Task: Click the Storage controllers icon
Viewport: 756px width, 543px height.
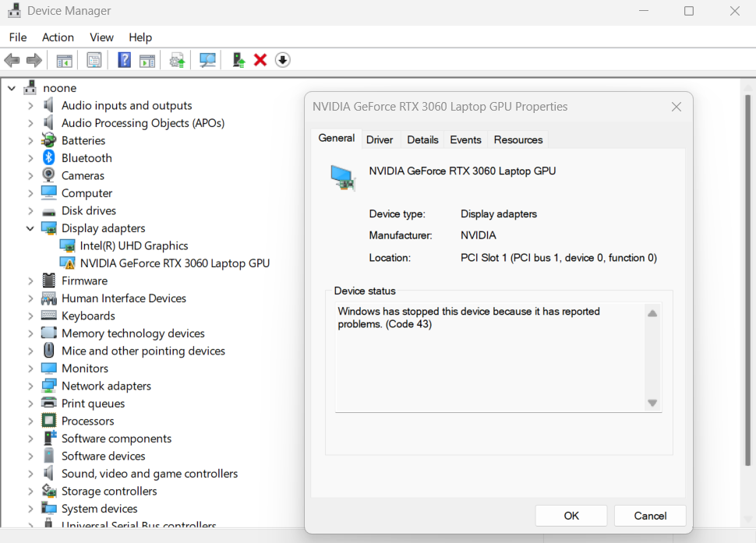Action: pyautogui.click(x=48, y=491)
